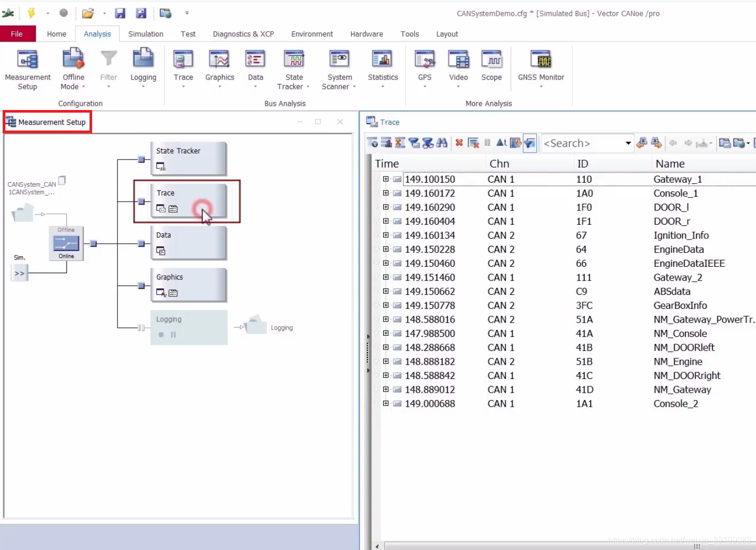Open the Test ribbon tab

[x=188, y=34]
